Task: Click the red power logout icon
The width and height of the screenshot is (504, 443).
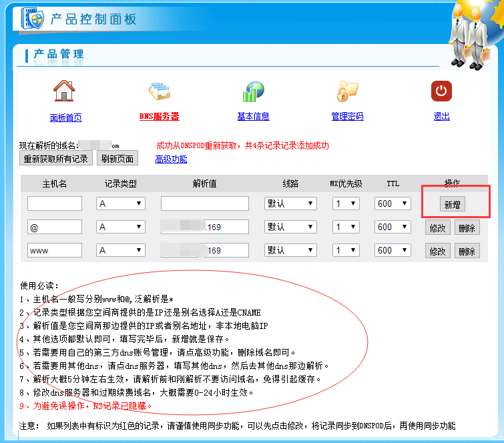Action: click(x=441, y=91)
